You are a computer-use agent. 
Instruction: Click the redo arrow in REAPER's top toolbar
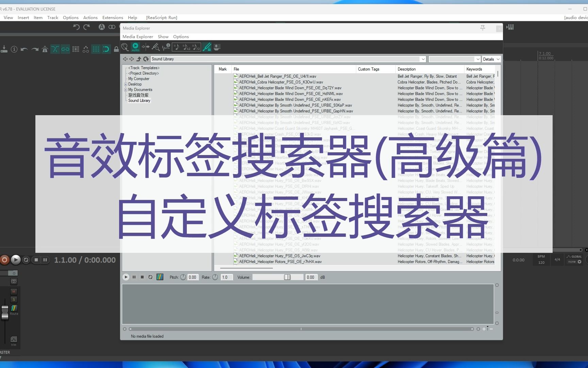coord(87,27)
